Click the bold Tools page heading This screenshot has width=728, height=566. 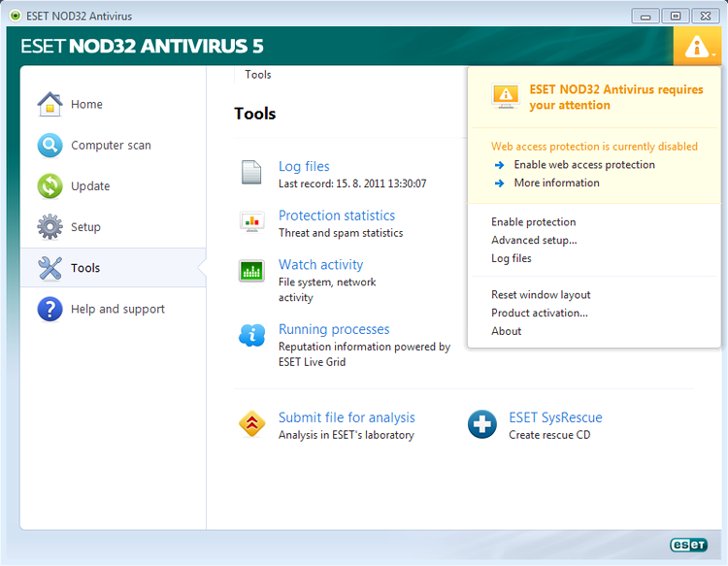pyautogui.click(x=255, y=114)
